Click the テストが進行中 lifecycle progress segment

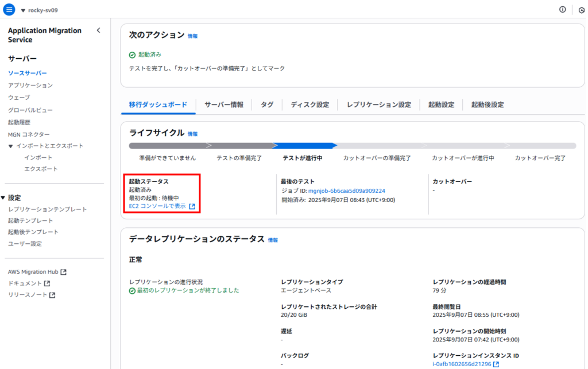click(x=305, y=145)
